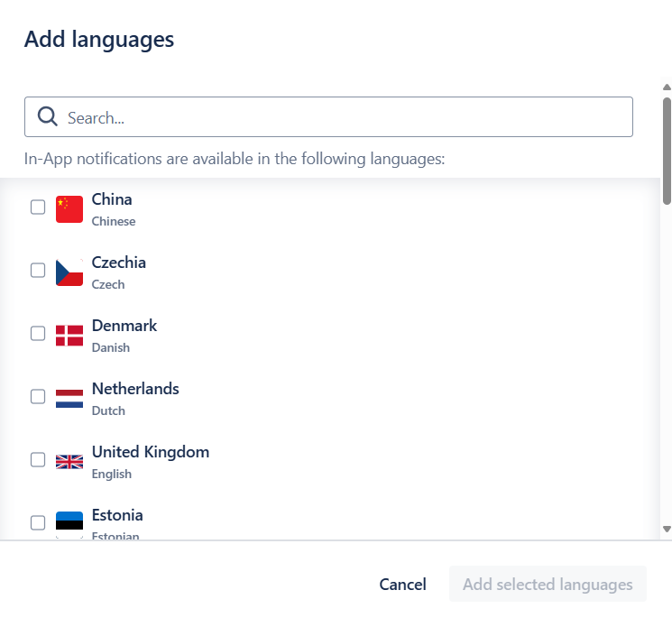The height and width of the screenshot is (627, 672).
Task: Click the magnifying glass search icon
Action: point(47,116)
